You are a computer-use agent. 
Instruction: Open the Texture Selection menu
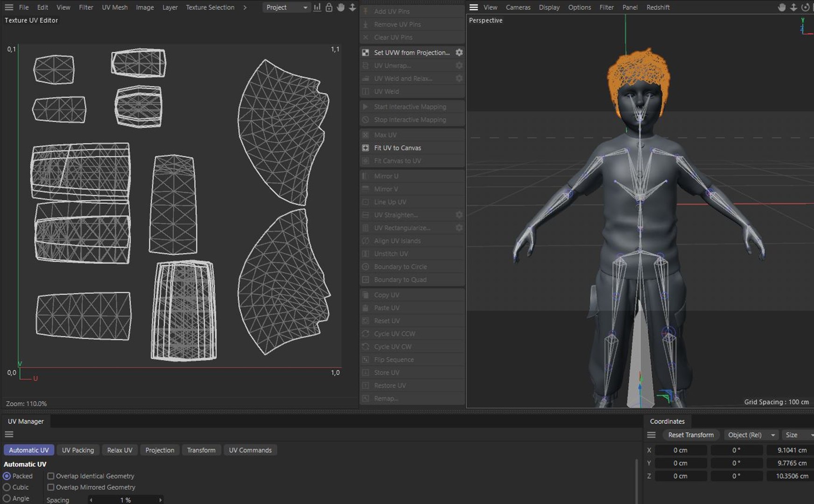[210, 7]
